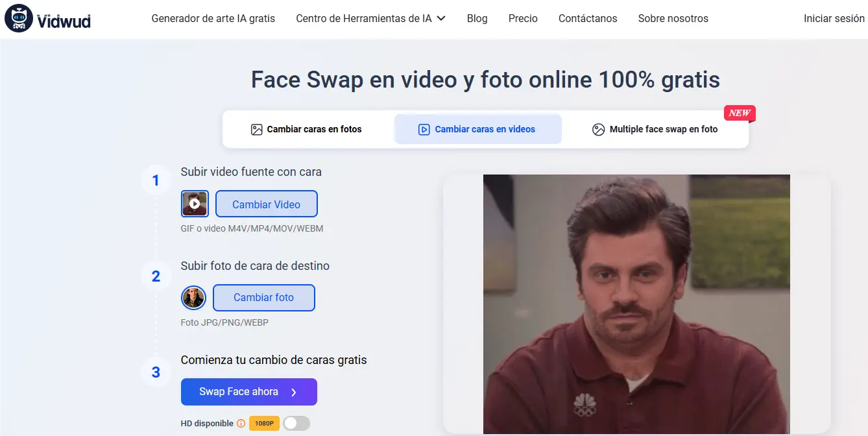Expand the Centro de Herramientas de IA menu
Viewport: 868px width, 436px height.
364,18
